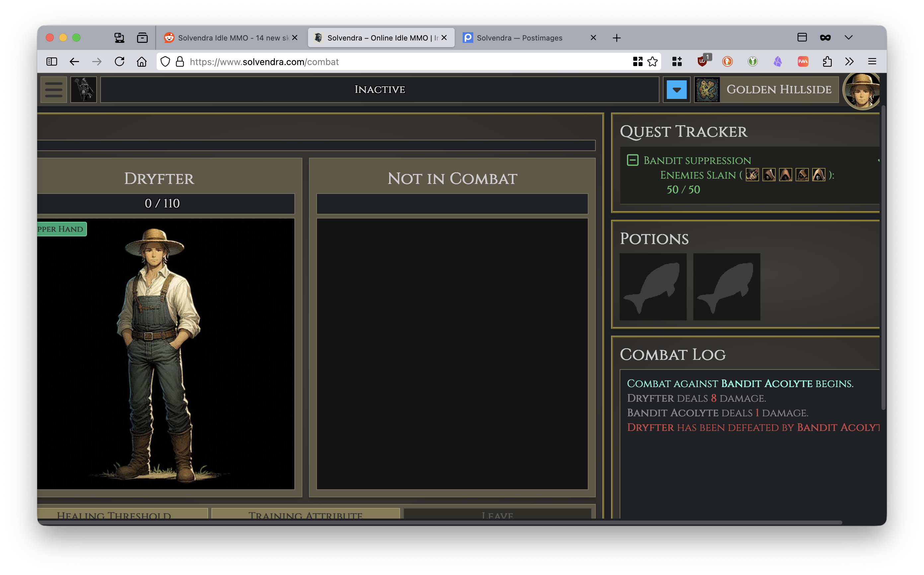Open the uBlock Origin extension icon
The height and width of the screenshot is (575, 924).
pyautogui.click(x=702, y=62)
